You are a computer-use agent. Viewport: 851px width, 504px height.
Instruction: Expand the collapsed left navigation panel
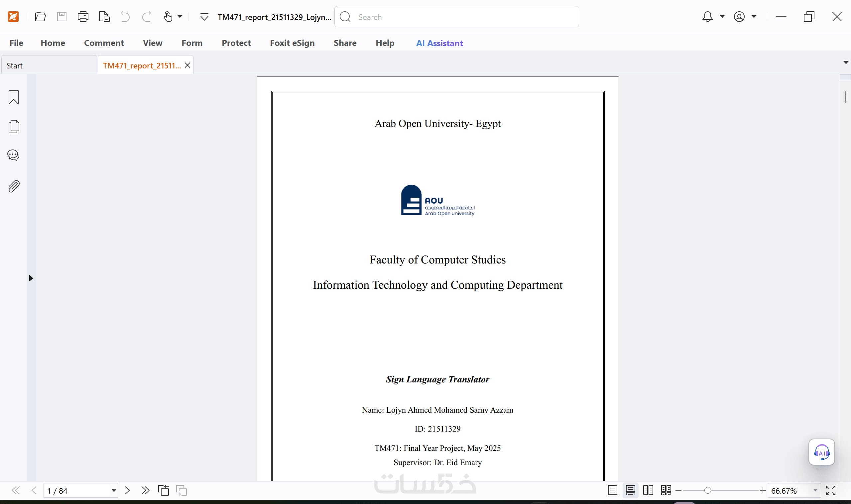31,278
